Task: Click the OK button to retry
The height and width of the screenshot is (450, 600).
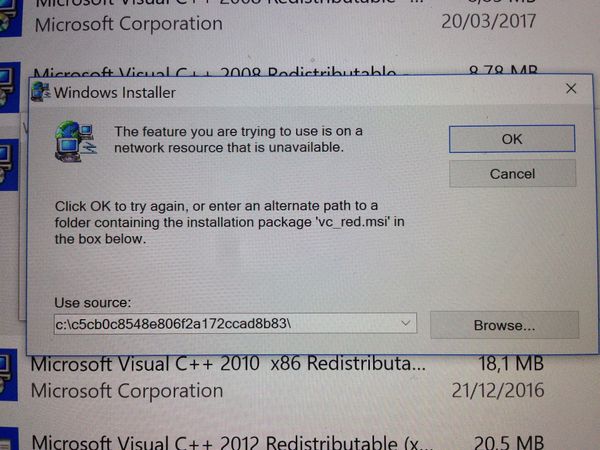Action: (512, 139)
